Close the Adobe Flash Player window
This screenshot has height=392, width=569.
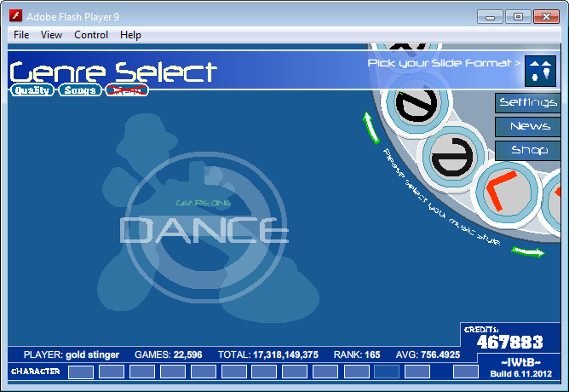click(x=546, y=17)
